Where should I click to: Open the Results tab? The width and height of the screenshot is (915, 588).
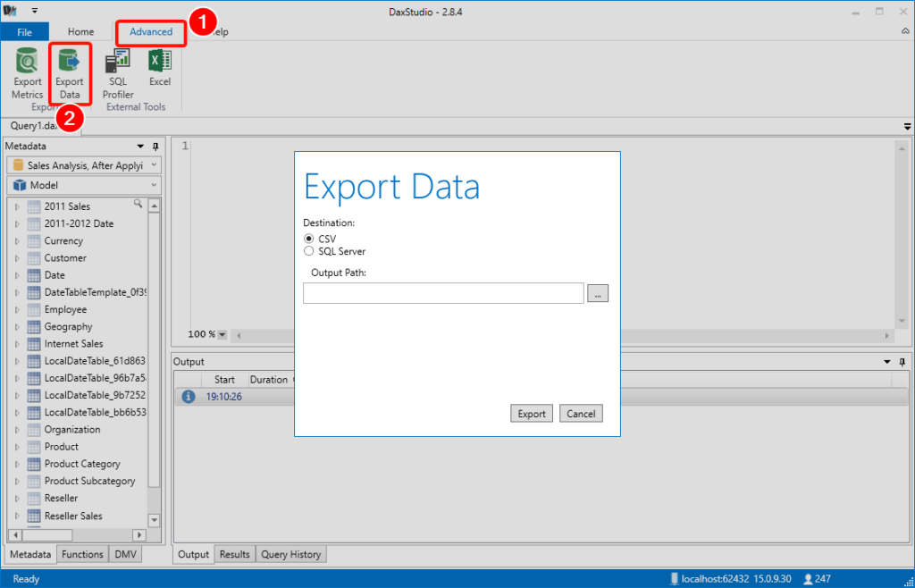coord(235,554)
